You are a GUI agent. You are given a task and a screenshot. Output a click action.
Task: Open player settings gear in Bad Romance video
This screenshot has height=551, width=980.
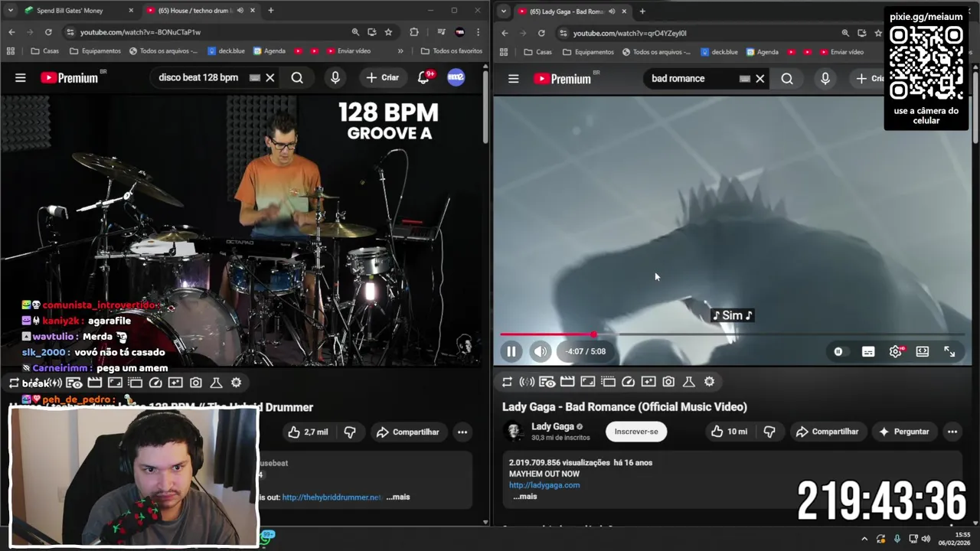896,351
